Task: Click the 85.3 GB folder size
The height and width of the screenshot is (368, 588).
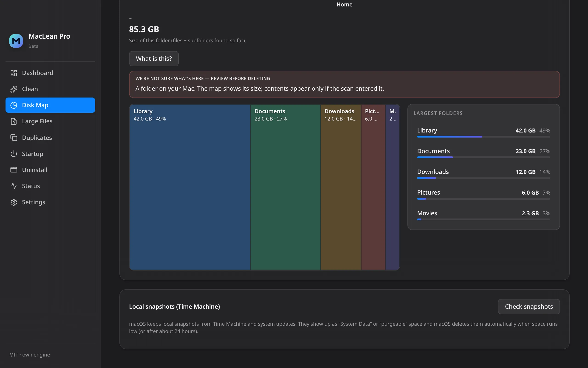Action: [x=144, y=29]
